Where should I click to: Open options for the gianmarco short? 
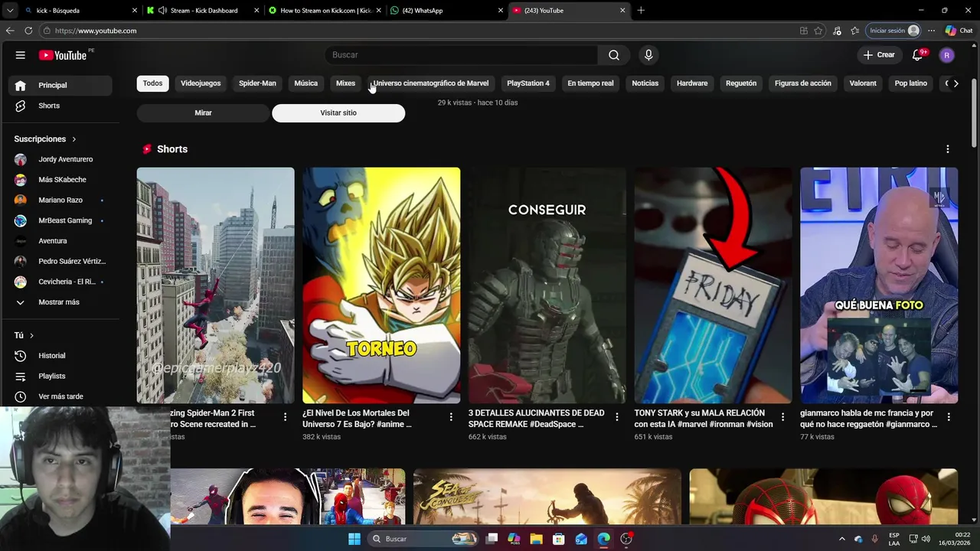[x=949, y=417]
